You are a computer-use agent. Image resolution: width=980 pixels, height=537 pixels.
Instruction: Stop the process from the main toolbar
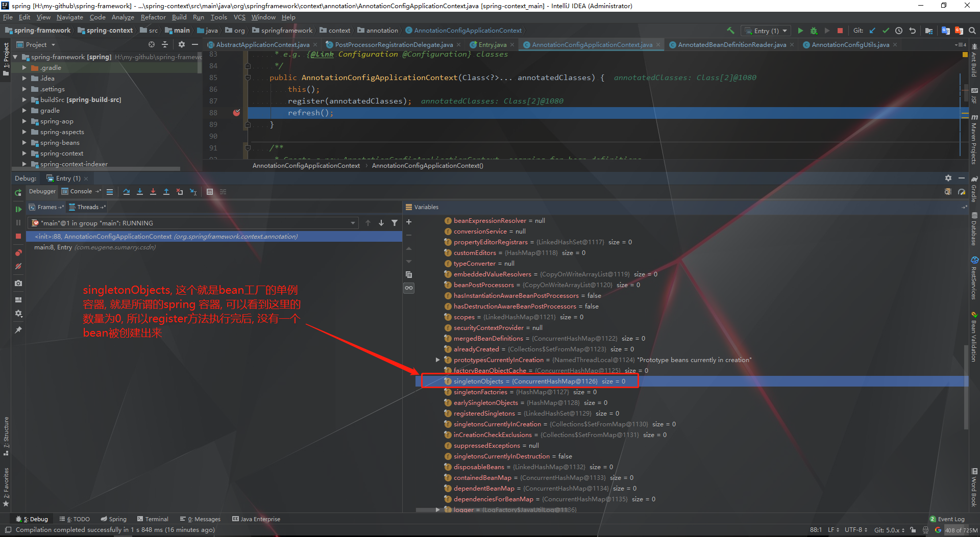click(840, 31)
